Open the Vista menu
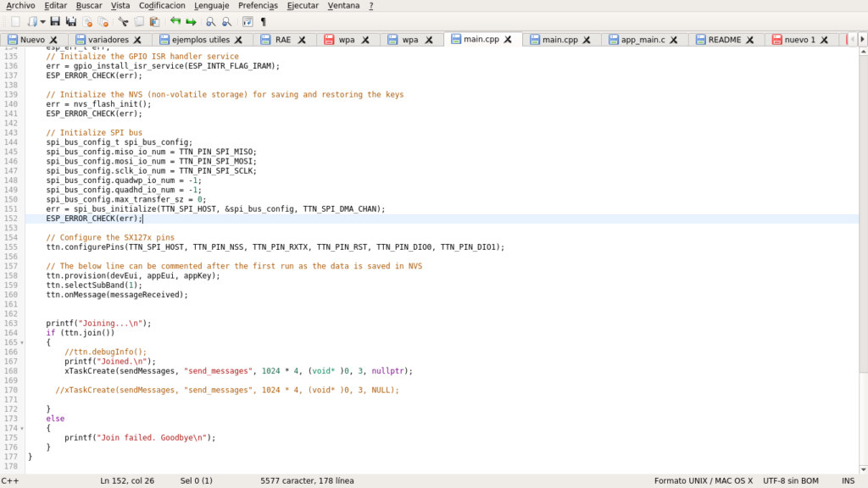The width and height of the screenshot is (868, 488). [x=120, y=6]
